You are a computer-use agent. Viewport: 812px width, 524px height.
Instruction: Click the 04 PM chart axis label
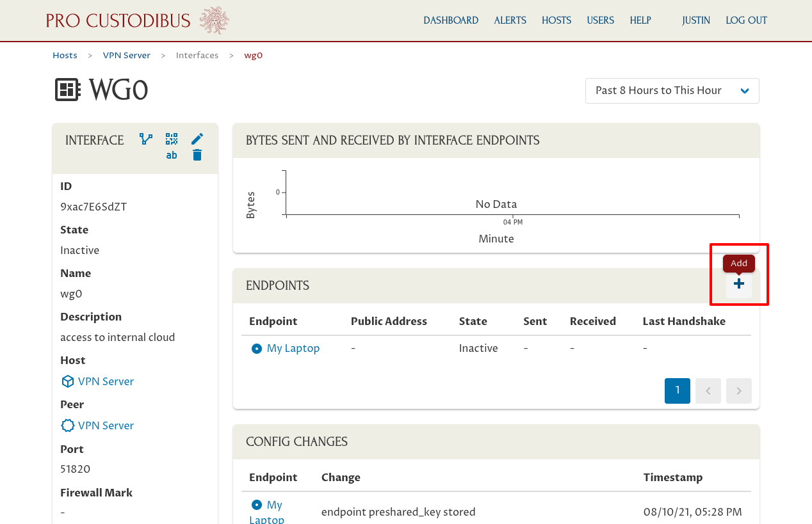pyautogui.click(x=513, y=222)
